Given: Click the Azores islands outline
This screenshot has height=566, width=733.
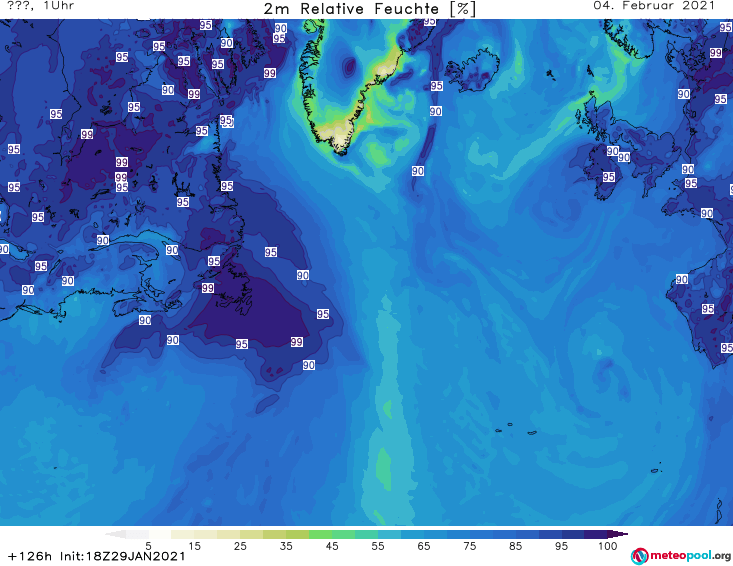Looking at the screenshot, I should (x=514, y=429).
